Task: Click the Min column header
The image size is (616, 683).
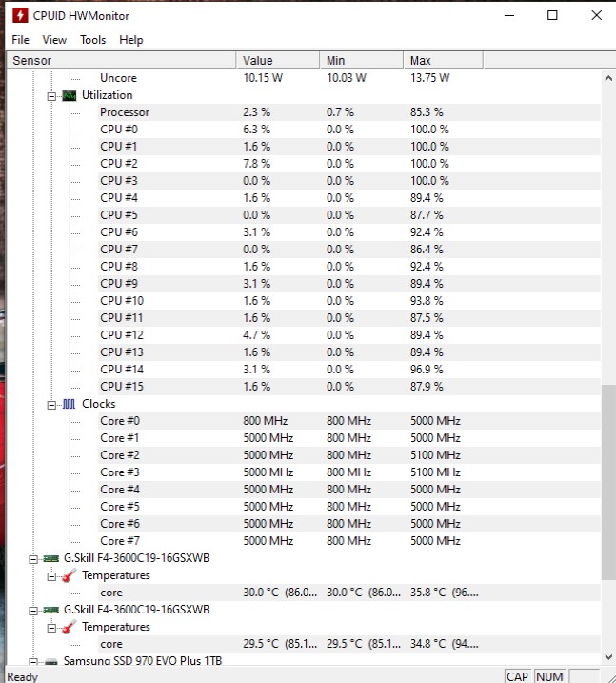Action: [362, 61]
